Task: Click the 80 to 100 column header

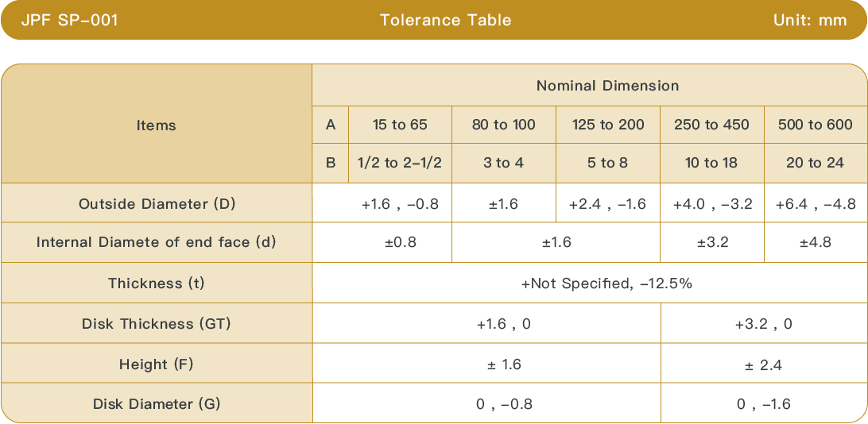Action: 504,125
